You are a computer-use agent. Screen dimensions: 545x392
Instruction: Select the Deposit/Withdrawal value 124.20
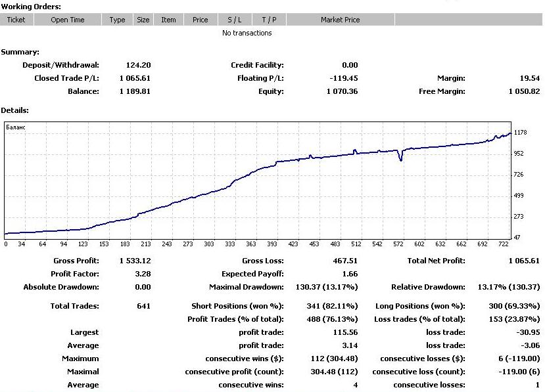coord(138,65)
